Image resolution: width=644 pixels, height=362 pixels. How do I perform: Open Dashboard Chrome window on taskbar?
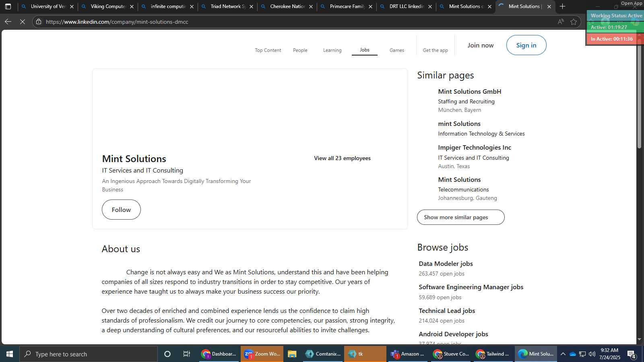(219, 354)
